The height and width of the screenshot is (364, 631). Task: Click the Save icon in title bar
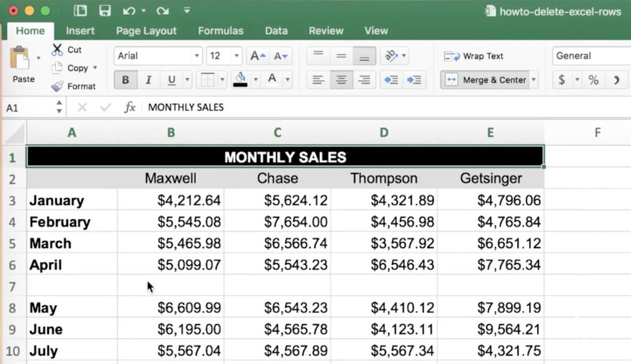point(105,11)
